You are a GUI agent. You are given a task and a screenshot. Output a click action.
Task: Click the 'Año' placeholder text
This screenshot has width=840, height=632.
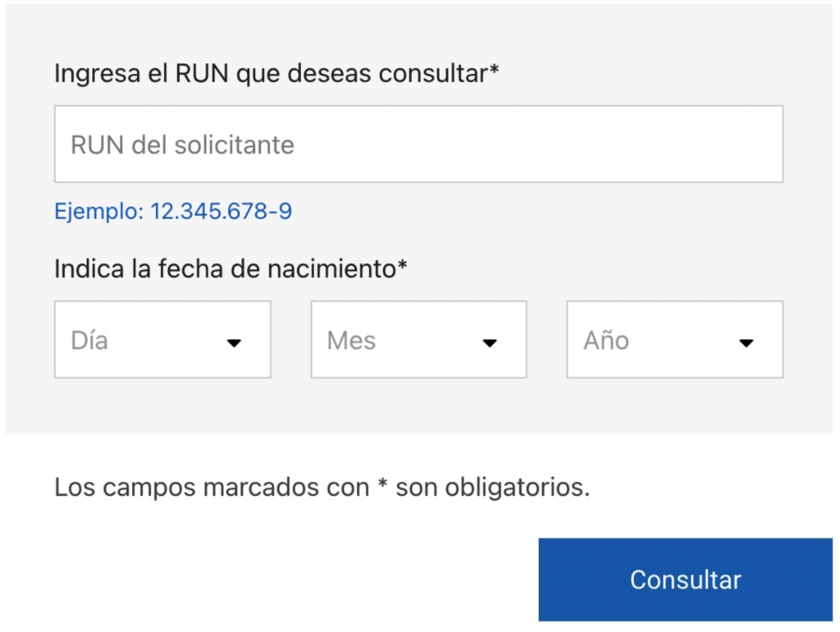tap(606, 341)
